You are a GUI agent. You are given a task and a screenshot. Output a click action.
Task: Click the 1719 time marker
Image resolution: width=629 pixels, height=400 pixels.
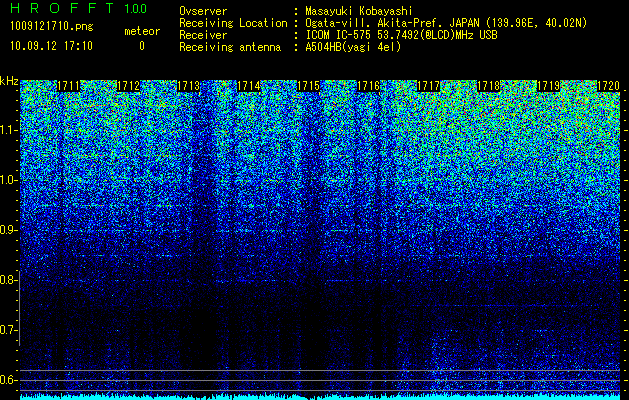tap(549, 86)
